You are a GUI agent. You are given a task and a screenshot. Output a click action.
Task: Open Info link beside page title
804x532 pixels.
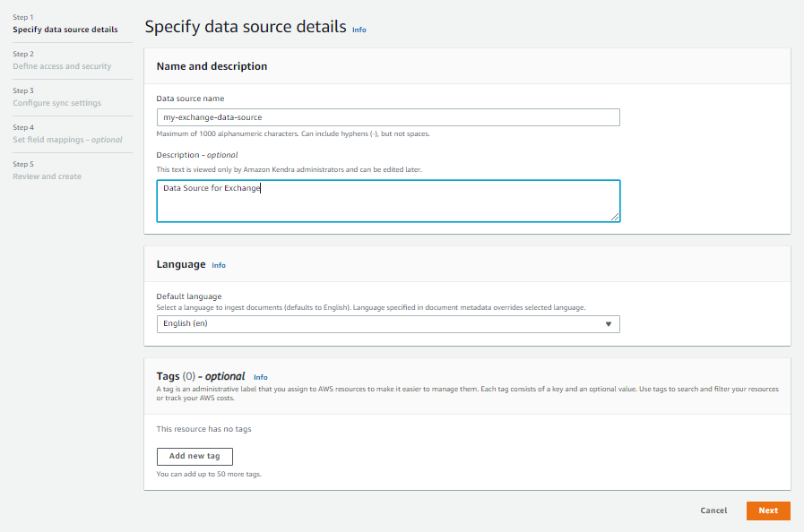359,30
